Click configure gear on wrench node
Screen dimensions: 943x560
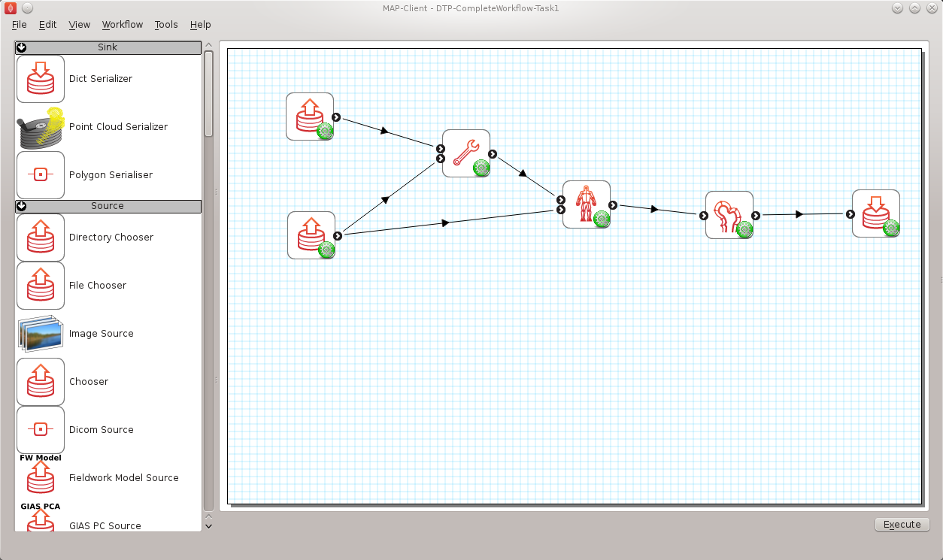pyautogui.click(x=481, y=168)
